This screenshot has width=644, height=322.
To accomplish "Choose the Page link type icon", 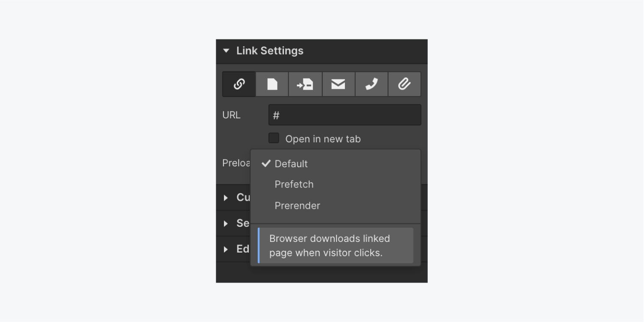I will click(x=272, y=84).
